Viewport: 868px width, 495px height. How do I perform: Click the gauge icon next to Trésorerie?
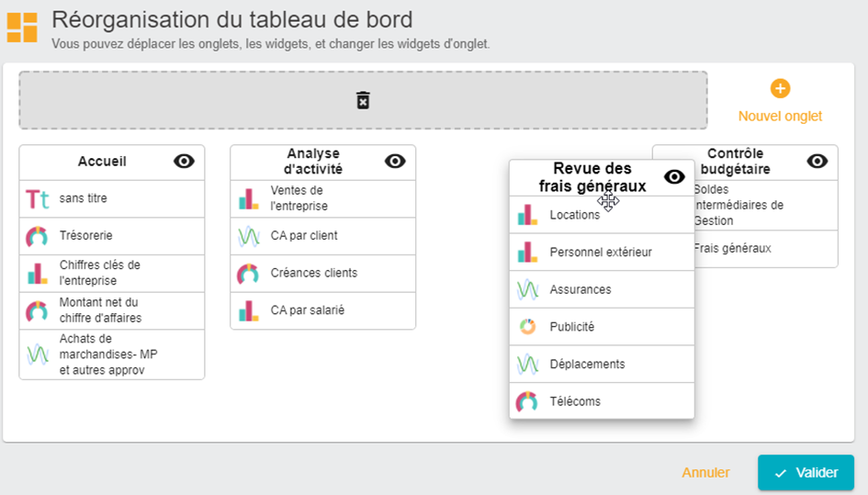[38, 236]
